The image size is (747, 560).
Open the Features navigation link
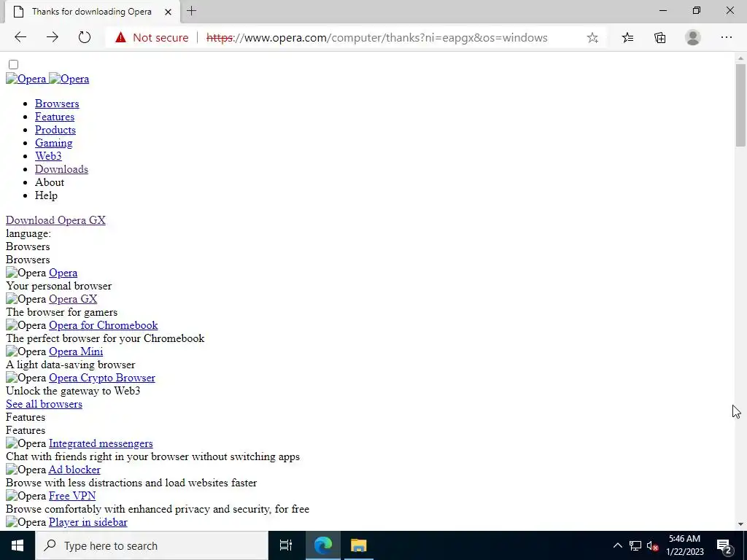pos(54,117)
